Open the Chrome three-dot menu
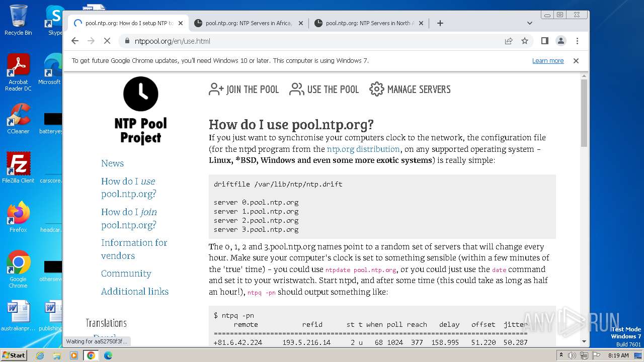Image resolution: width=644 pixels, height=362 pixels. 577,41
